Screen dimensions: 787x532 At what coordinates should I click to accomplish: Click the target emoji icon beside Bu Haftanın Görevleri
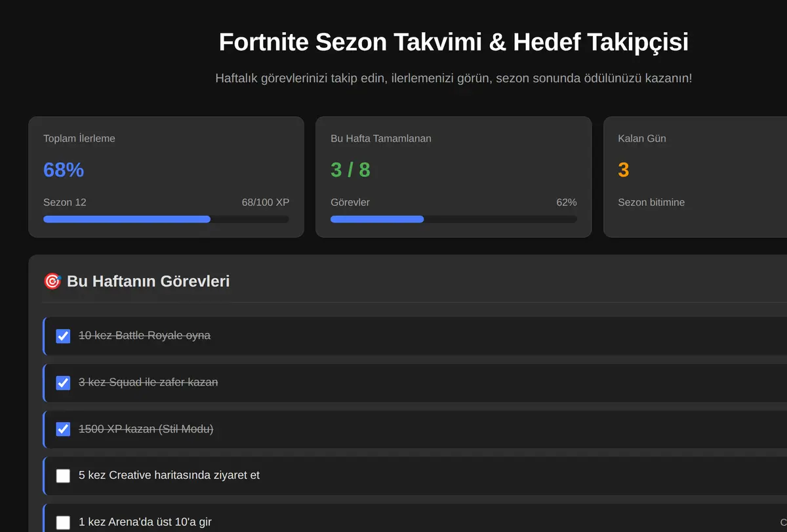coord(52,281)
